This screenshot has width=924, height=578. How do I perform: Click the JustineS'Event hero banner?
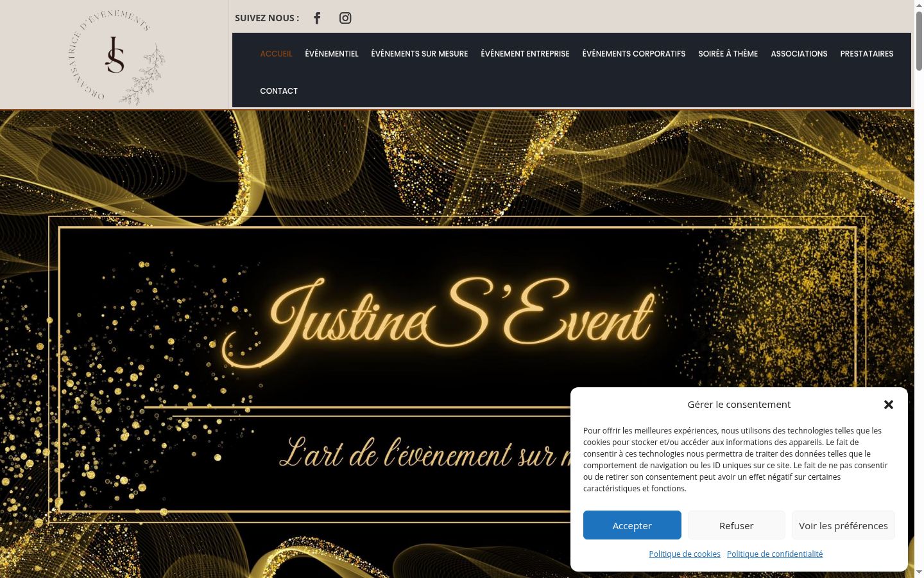tap(457, 344)
